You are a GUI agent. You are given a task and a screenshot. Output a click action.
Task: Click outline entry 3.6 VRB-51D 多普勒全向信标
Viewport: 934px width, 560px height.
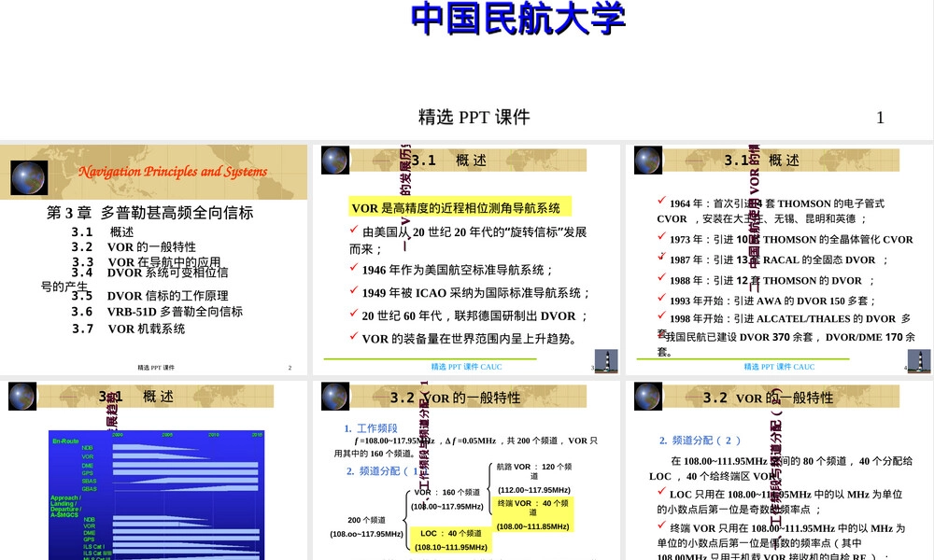[x=157, y=311]
